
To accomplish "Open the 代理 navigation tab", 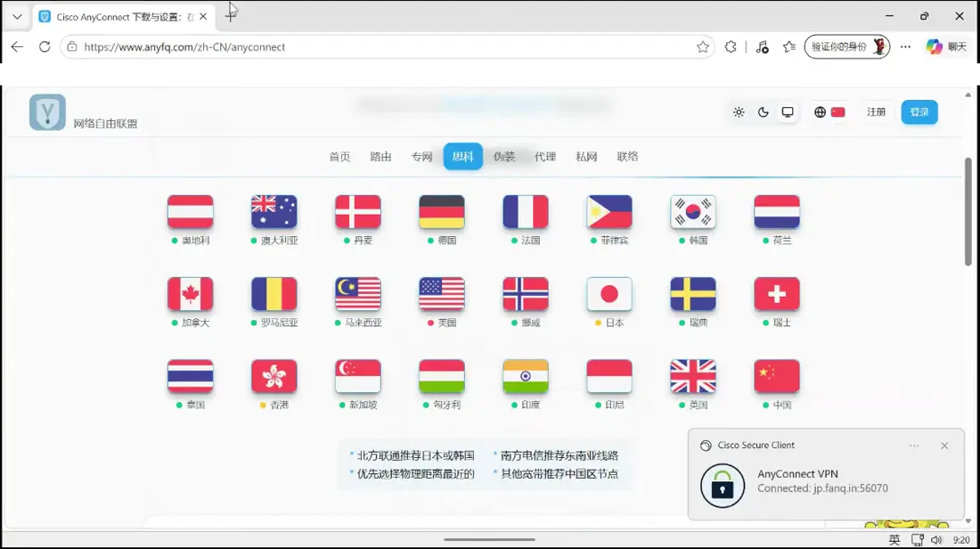I will click(x=545, y=157).
